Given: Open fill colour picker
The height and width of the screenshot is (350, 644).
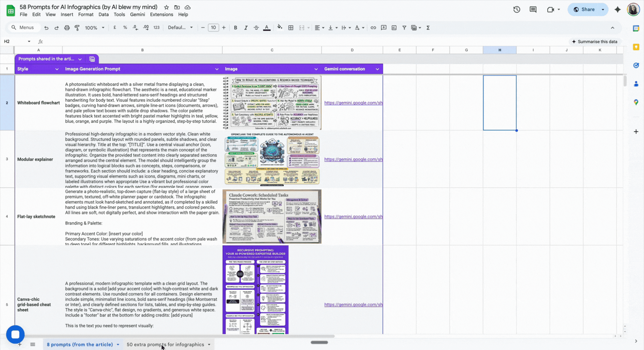Looking at the screenshot, I should click(280, 27).
